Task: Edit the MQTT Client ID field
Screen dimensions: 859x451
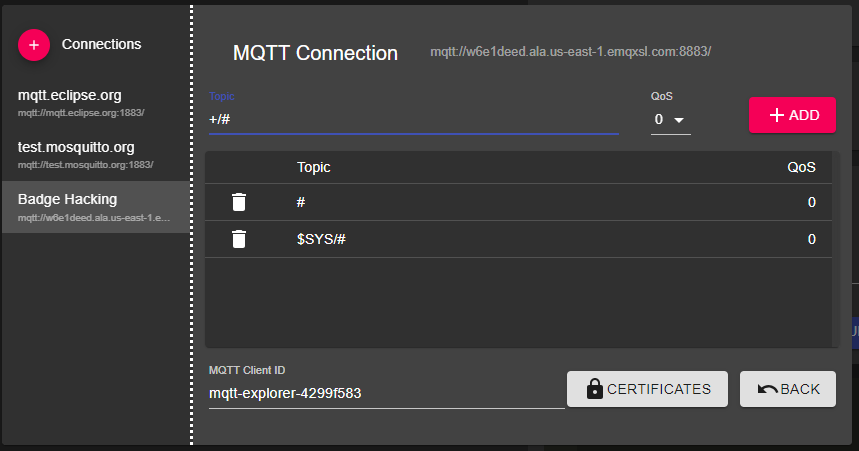Action: pyautogui.click(x=385, y=393)
